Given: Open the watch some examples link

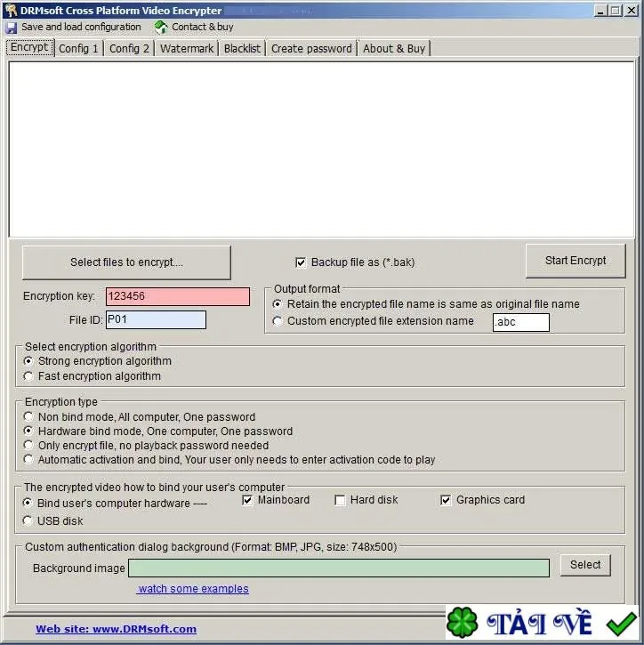Looking at the screenshot, I should click(x=193, y=589).
